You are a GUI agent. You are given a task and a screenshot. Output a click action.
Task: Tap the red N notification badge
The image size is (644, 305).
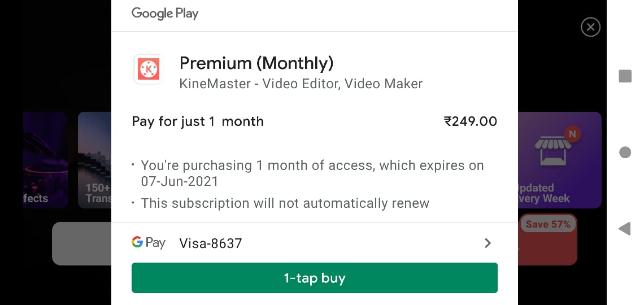(x=572, y=134)
